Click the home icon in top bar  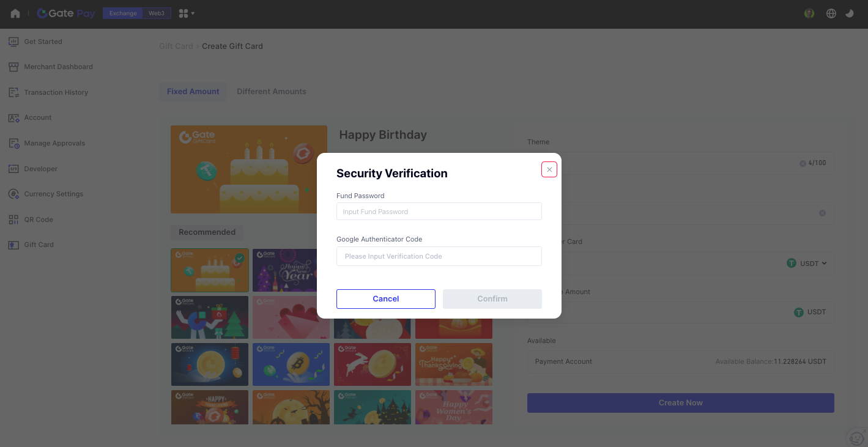click(x=15, y=13)
